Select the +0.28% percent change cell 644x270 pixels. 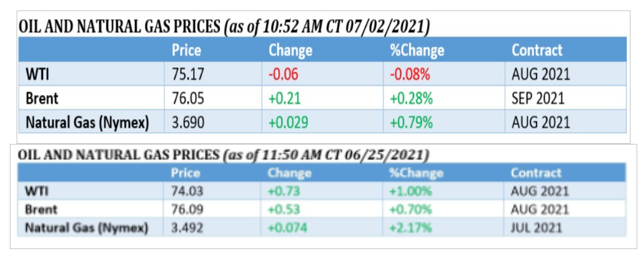[410, 98]
